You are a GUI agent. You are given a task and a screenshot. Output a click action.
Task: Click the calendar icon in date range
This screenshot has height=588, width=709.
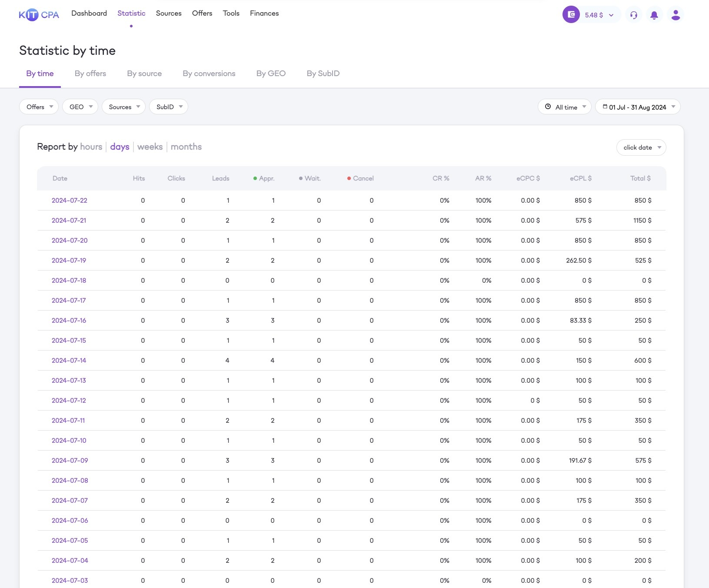tap(605, 107)
